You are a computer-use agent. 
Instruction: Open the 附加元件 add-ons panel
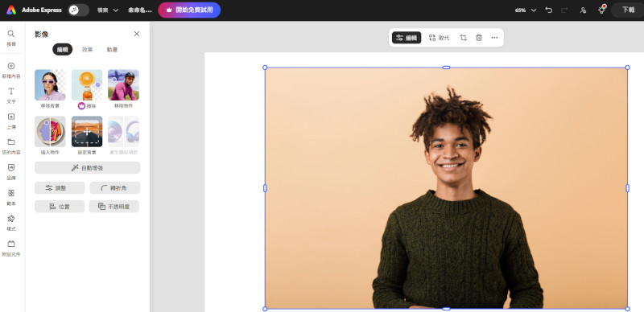(11, 248)
